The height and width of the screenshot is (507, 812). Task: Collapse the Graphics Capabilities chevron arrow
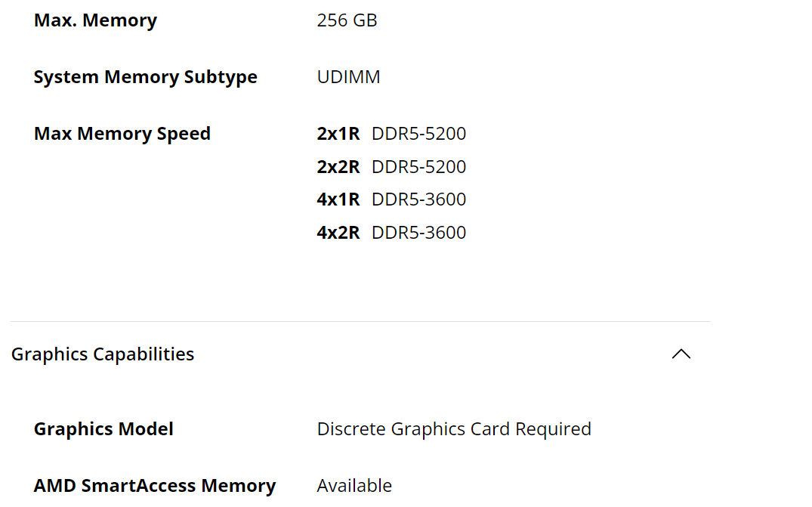[x=681, y=354]
